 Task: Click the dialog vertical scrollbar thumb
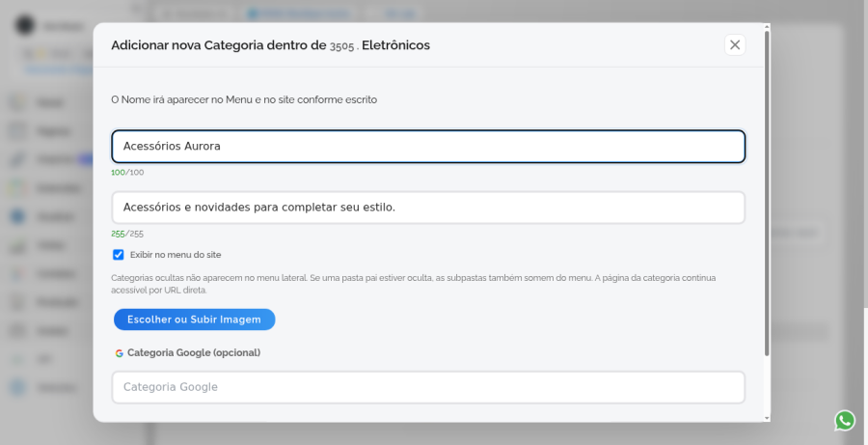pyautogui.click(x=767, y=193)
